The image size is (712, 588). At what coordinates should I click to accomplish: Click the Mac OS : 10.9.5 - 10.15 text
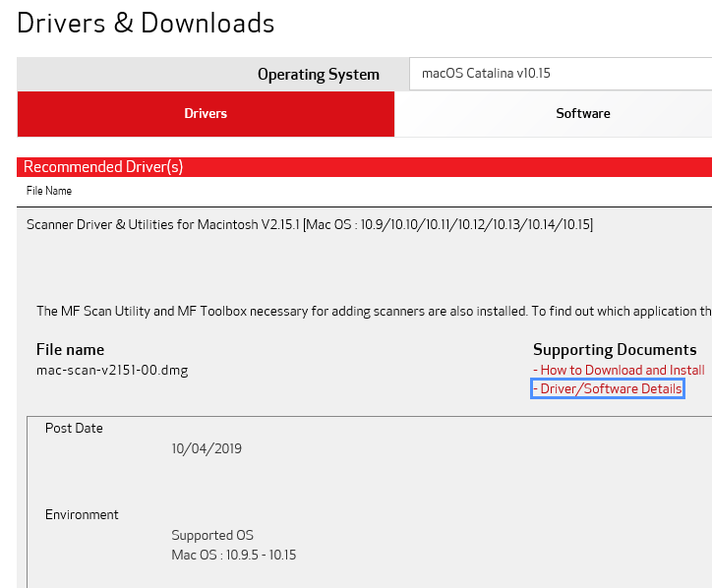pos(234,556)
